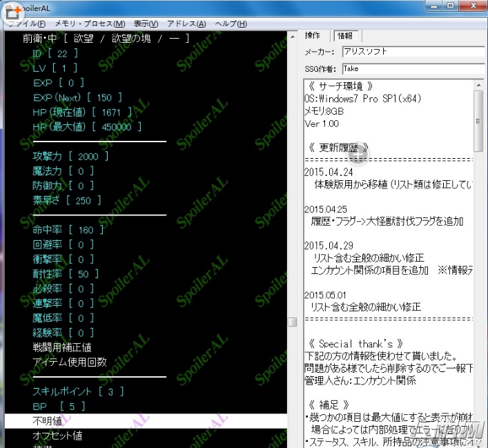This screenshot has height=448, width=488.
Task: Click the 《 サーチ環境 》 heading
Action: (x=340, y=86)
